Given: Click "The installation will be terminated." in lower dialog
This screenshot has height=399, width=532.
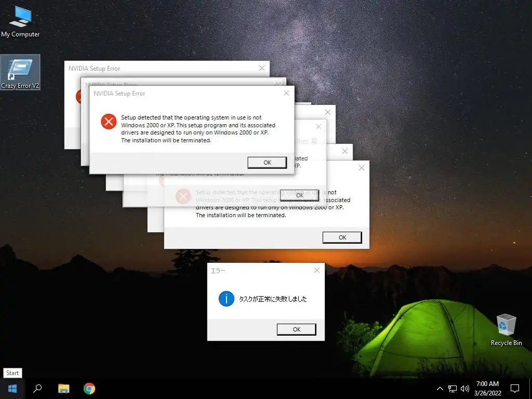Looking at the screenshot, I should [x=241, y=215].
